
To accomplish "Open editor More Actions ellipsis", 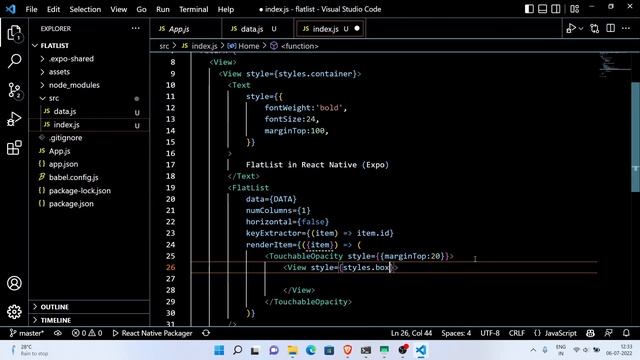I will 626,29.
